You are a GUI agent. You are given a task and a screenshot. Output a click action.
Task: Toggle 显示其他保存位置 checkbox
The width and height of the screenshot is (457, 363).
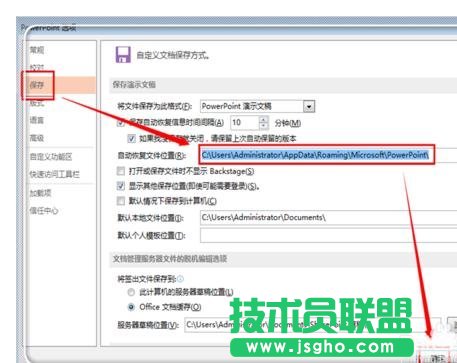tap(121, 186)
